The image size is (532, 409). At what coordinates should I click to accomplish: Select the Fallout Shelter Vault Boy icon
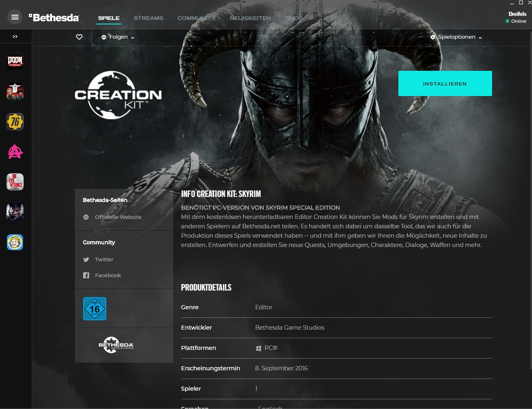15,242
